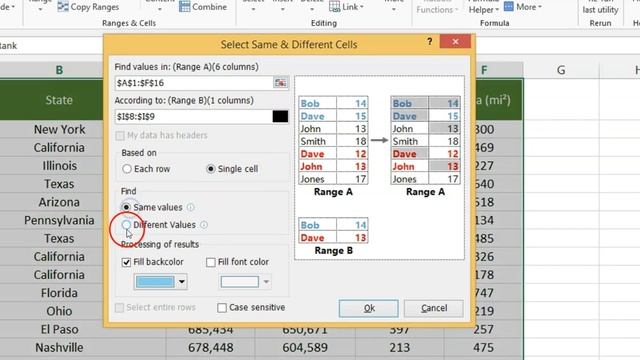Click the cell with 678,448

211,348
